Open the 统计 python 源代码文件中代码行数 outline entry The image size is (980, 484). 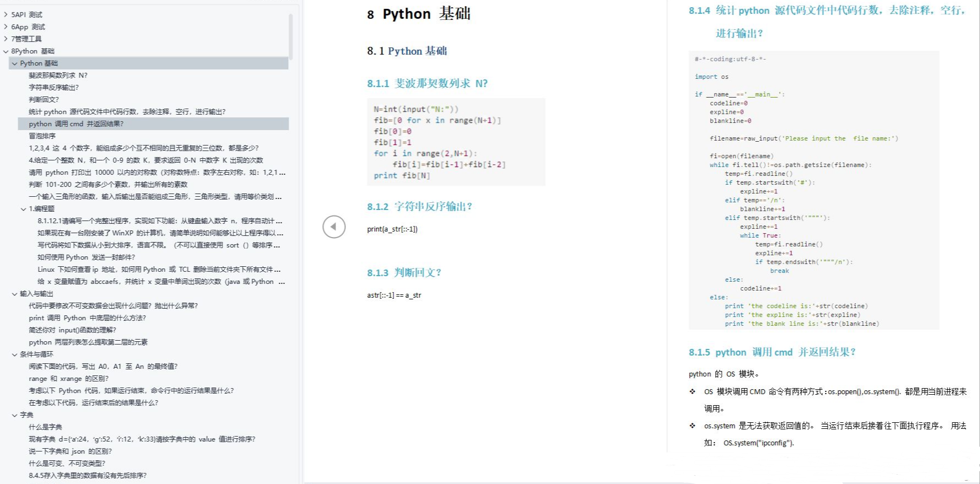(127, 112)
